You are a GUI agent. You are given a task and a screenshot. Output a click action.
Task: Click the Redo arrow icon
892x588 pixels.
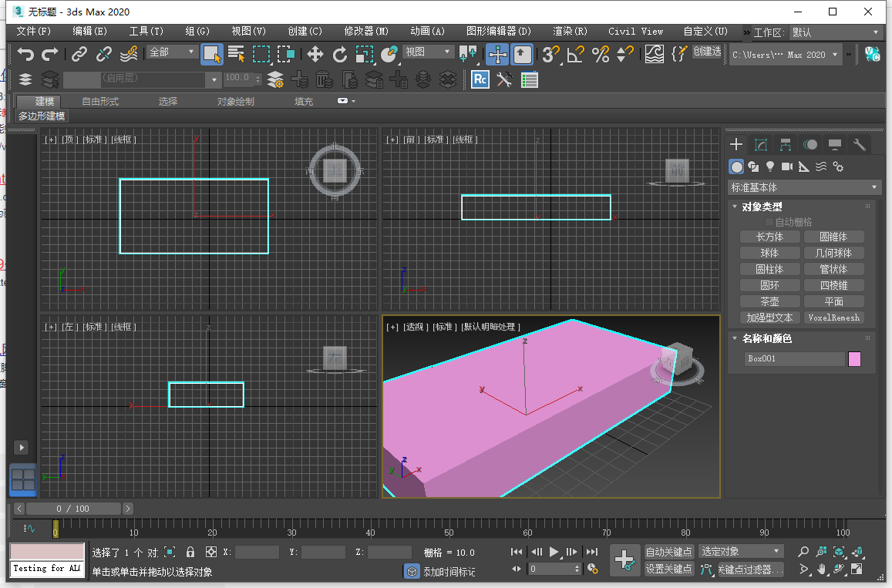pos(50,54)
